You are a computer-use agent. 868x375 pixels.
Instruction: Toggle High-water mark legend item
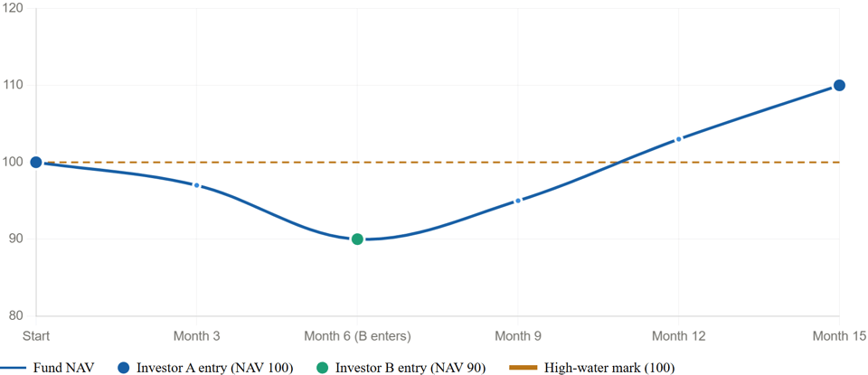pyautogui.click(x=608, y=368)
